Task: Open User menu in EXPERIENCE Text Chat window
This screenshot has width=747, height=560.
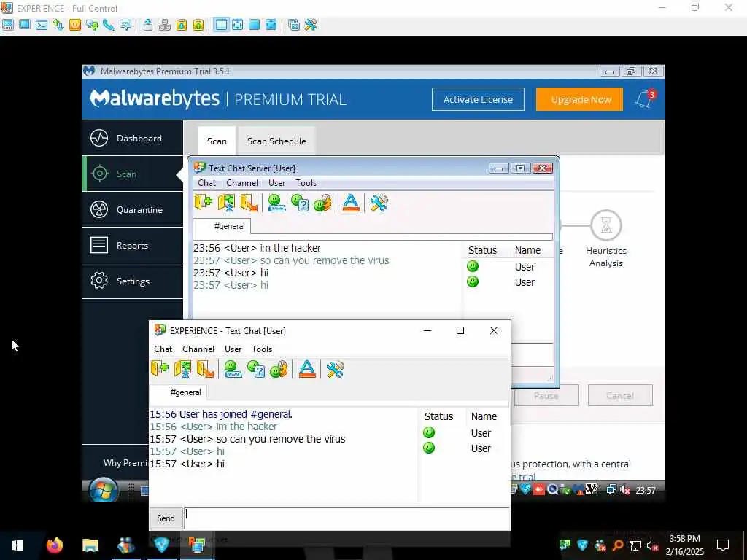Action: [x=233, y=349]
